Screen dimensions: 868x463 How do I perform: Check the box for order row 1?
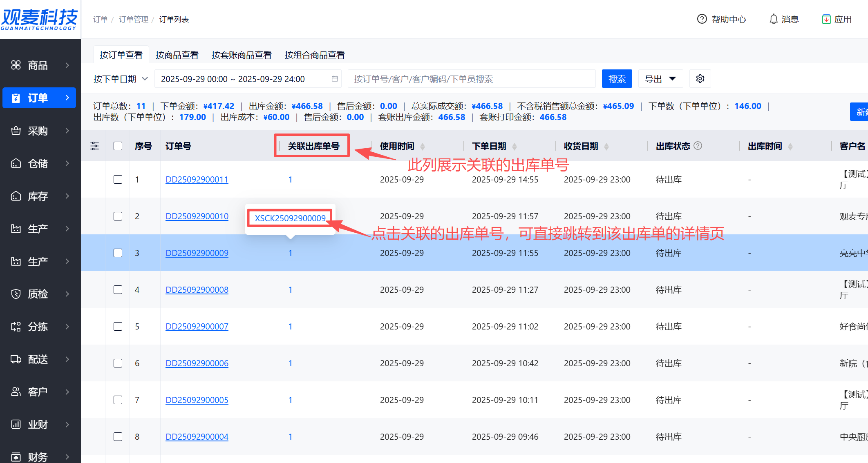[118, 180]
